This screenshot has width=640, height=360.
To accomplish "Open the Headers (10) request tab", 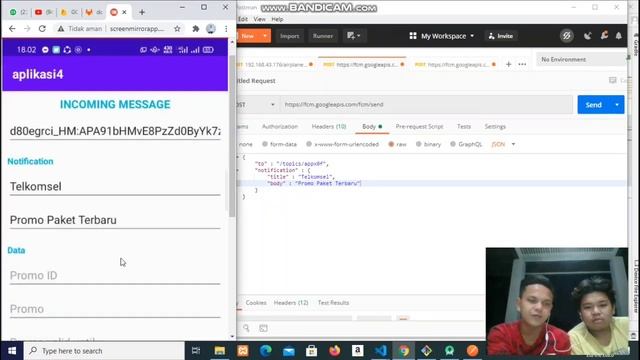I will click(329, 127).
